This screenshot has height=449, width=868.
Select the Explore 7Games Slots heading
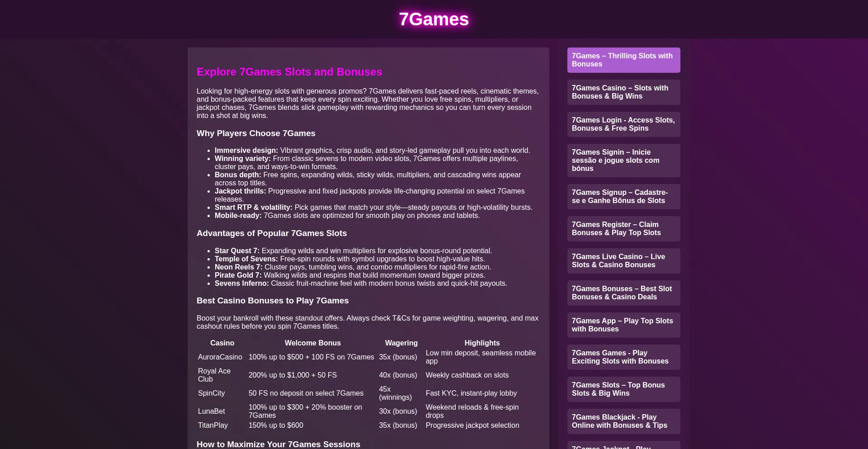pos(289,71)
